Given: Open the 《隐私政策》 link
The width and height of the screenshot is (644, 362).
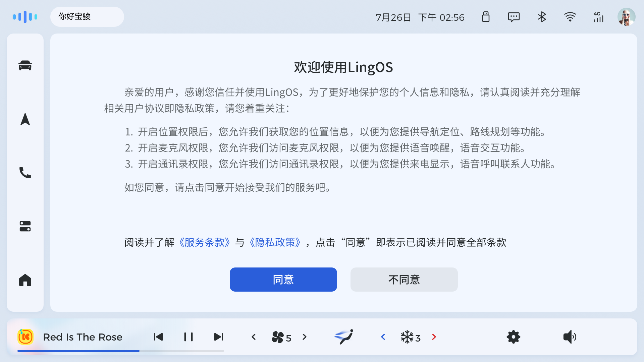Looking at the screenshot, I should [274, 242].
